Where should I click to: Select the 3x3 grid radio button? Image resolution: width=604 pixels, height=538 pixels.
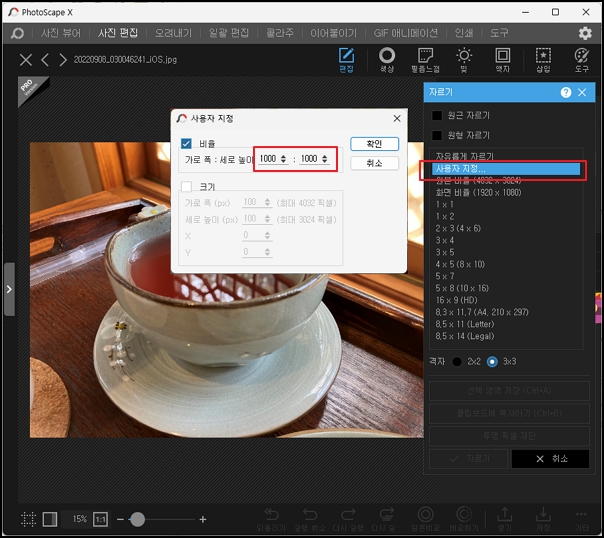[492, 362]
